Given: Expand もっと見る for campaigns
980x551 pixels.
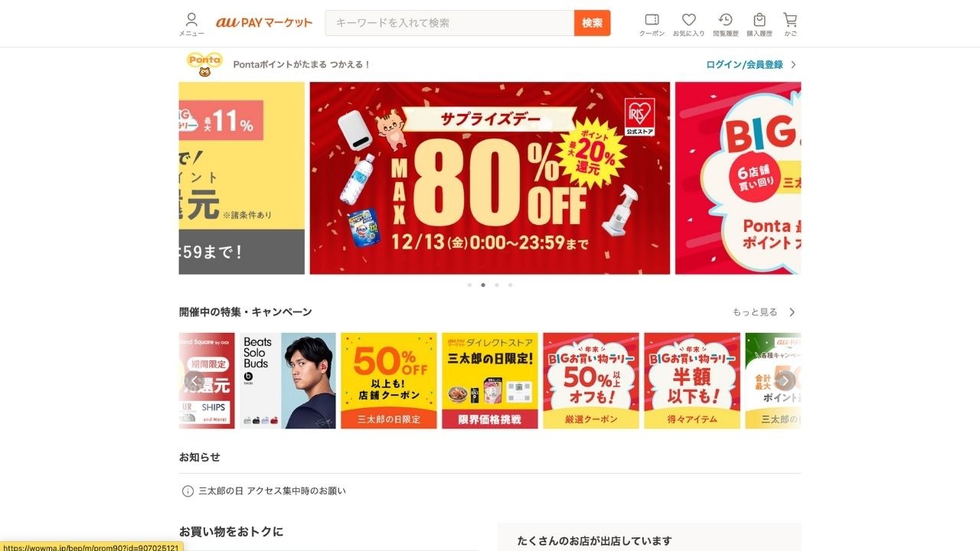Looking at the screenshot, I should pos(764,312).
